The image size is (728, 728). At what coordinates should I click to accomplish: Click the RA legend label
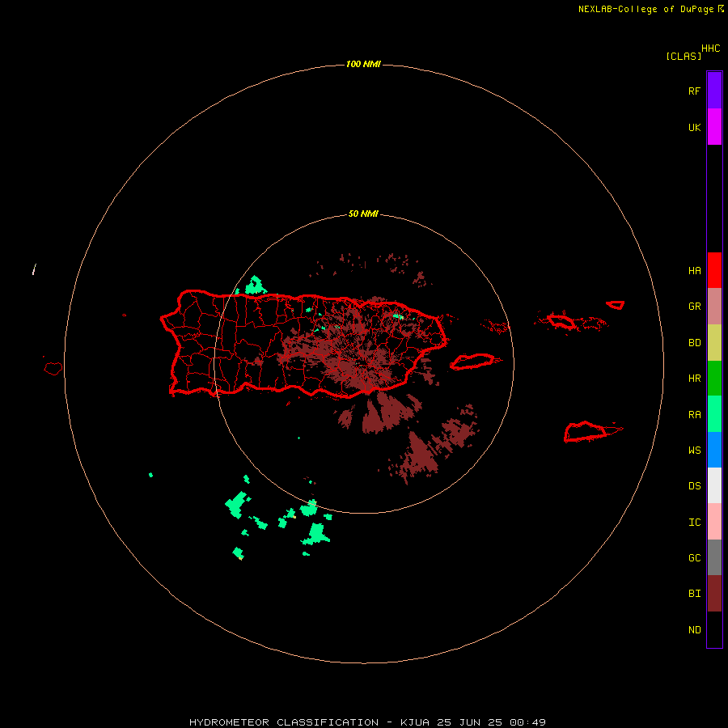click(x=694, y=415)
